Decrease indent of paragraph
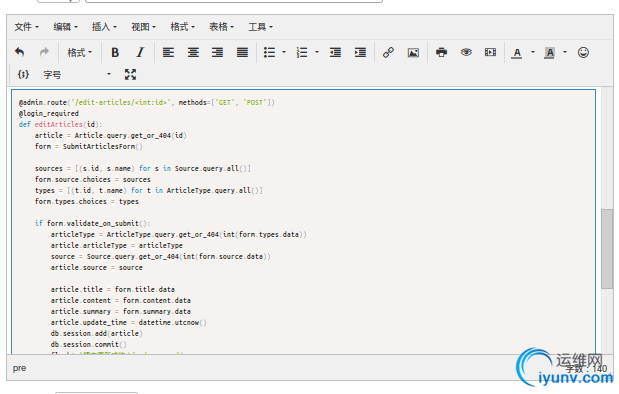Screen dimensions: 619x394 tap(335, 53)
